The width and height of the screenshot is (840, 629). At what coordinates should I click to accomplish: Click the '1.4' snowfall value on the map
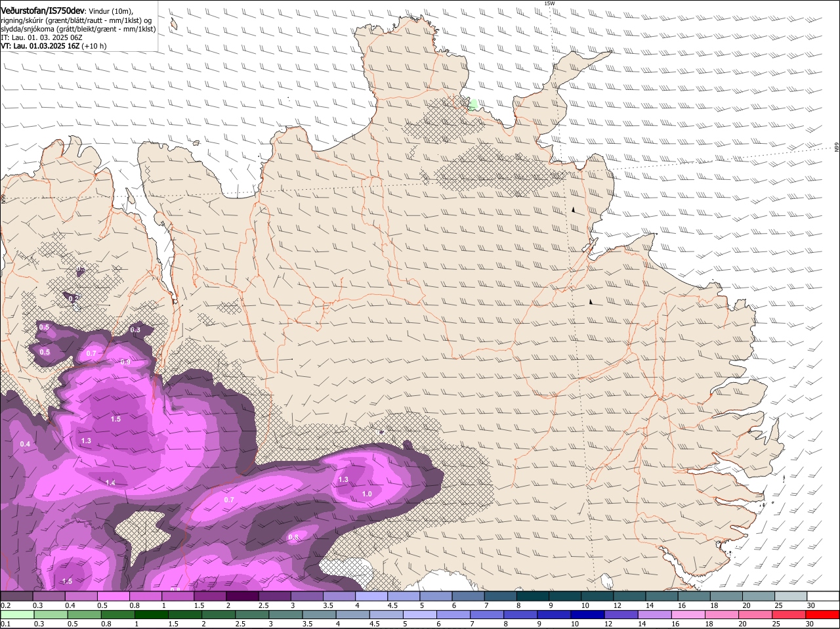pos(110,483)
